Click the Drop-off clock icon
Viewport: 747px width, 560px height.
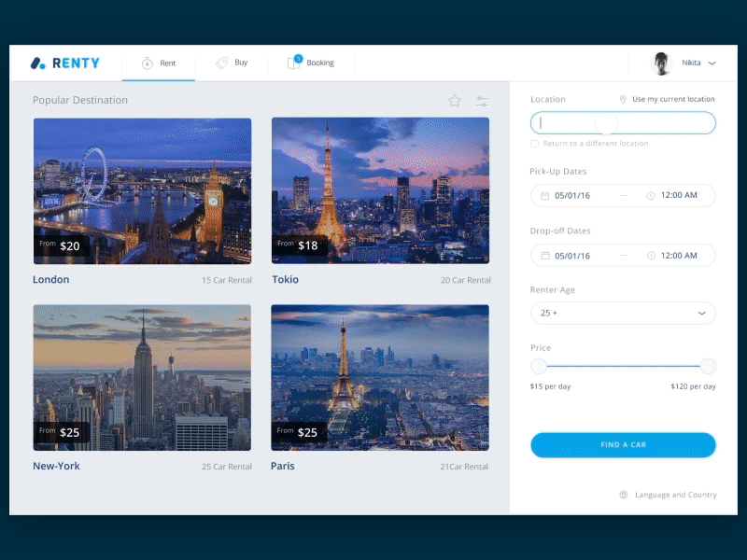pos(651,256)
